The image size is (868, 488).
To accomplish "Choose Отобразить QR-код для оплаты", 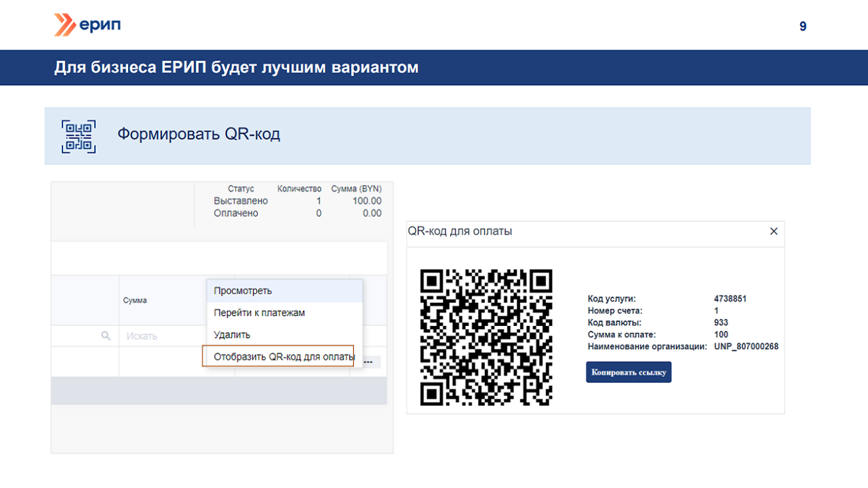I will click(x=278, y=357).
